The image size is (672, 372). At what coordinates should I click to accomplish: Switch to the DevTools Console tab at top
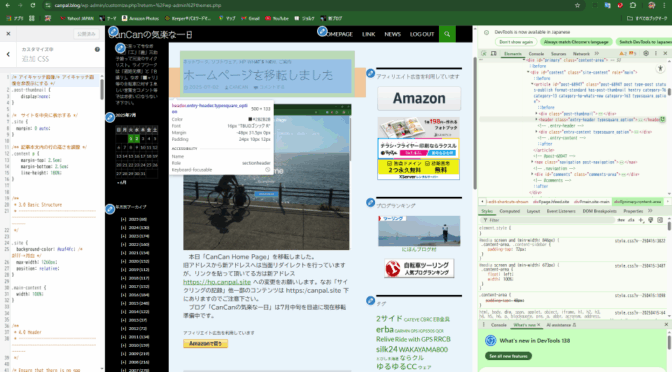click(536, 54)
